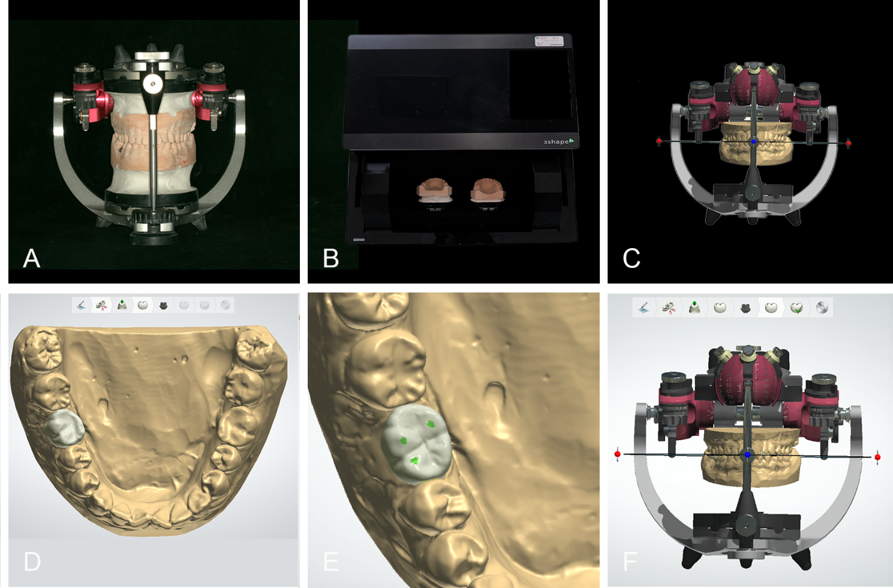Click the dark framework step icon in panel F
The width and height of the screenshot is (893, 588).
pyautogui.click(x=745, y=307)
